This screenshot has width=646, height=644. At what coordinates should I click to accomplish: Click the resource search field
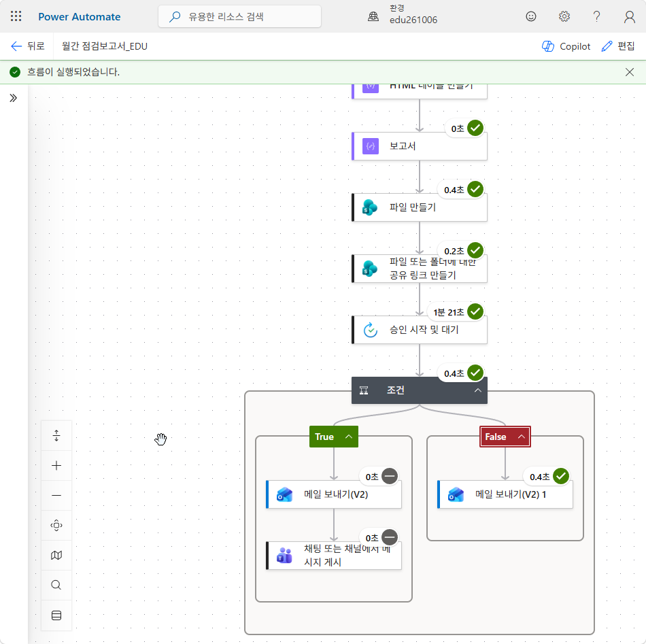click(x=239, y=16)
